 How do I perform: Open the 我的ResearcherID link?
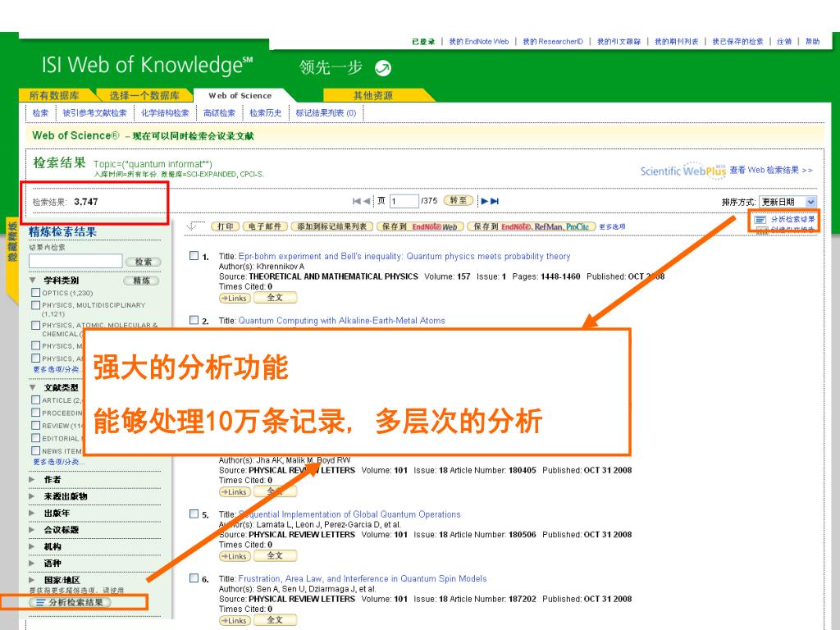tap(553, 41)
